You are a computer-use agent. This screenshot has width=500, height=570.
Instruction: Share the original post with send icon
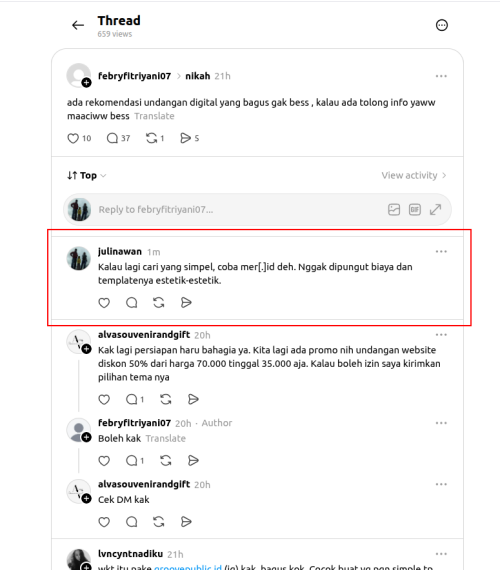(x=185, y=138)
